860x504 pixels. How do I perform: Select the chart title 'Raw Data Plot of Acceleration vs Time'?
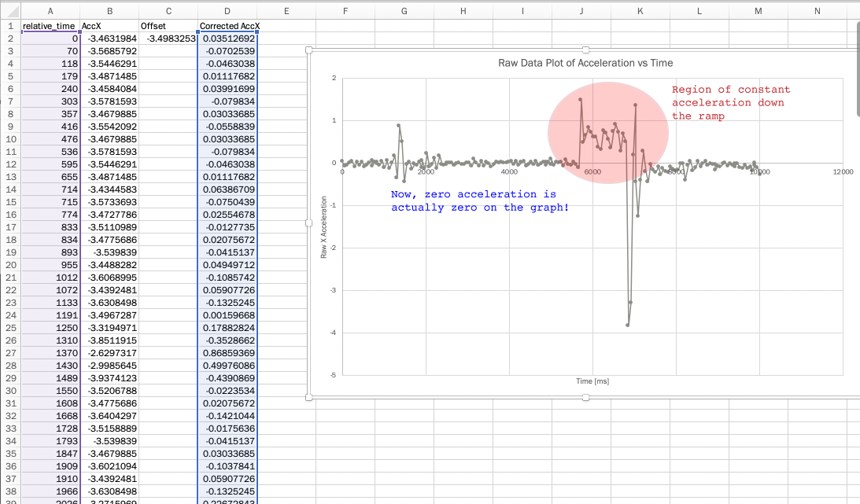585,63
